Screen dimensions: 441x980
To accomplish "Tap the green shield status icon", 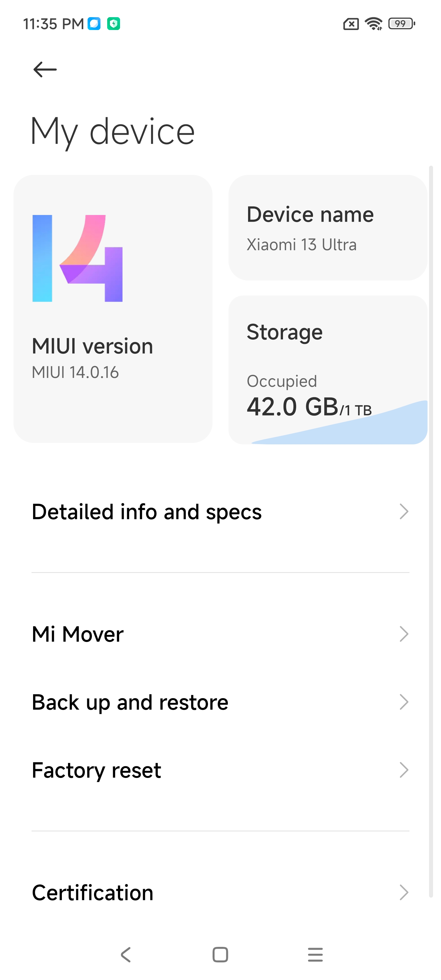I will (113, 24).
